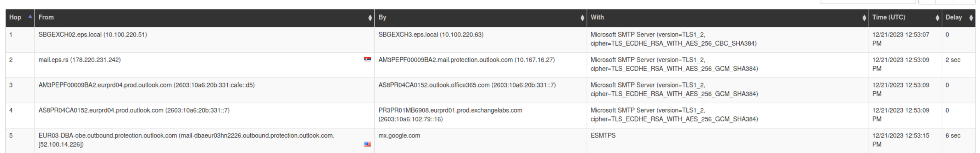Sort table by From header label

(46, 17)
